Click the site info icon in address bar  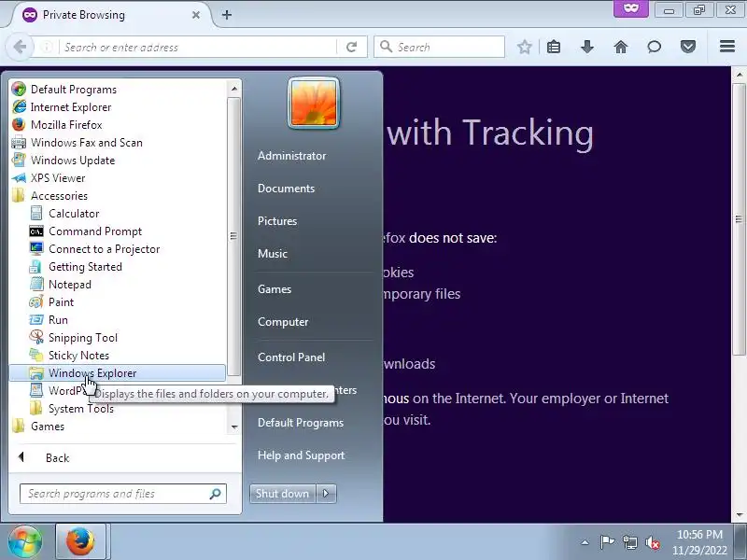47,47
